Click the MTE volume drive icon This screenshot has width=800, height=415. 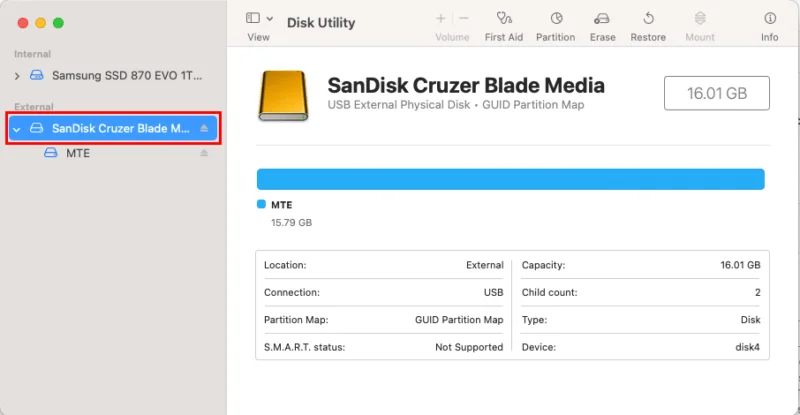[x=51, y=153]
